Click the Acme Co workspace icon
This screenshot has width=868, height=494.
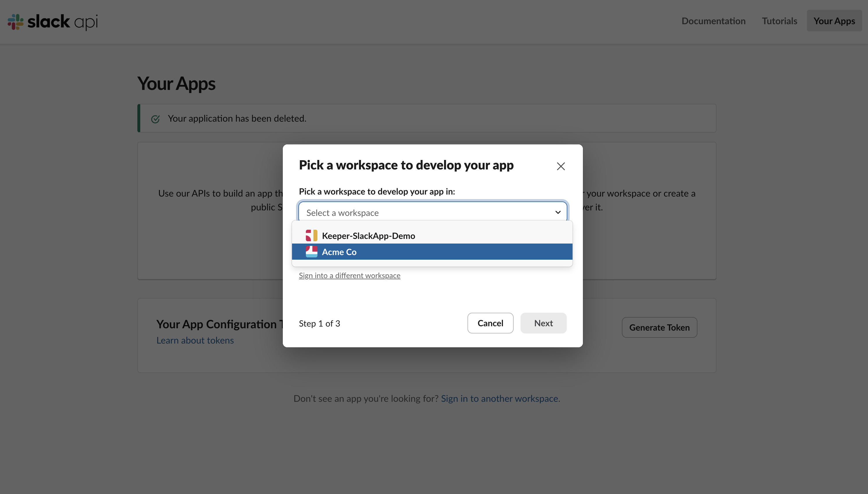click(x=311, y=252)
